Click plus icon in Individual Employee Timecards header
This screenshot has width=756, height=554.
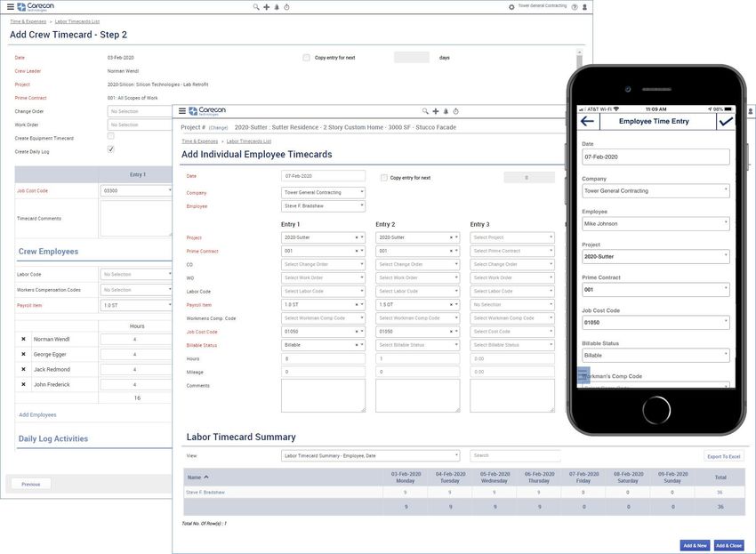click(x=436, y=111)
